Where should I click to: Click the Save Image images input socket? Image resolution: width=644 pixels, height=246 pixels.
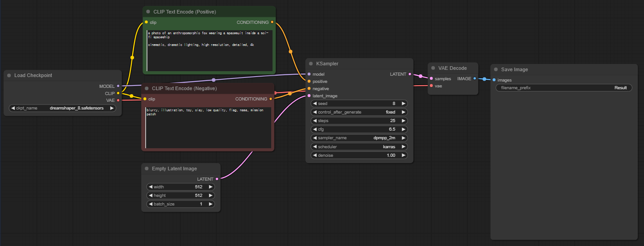coord(494,80)
